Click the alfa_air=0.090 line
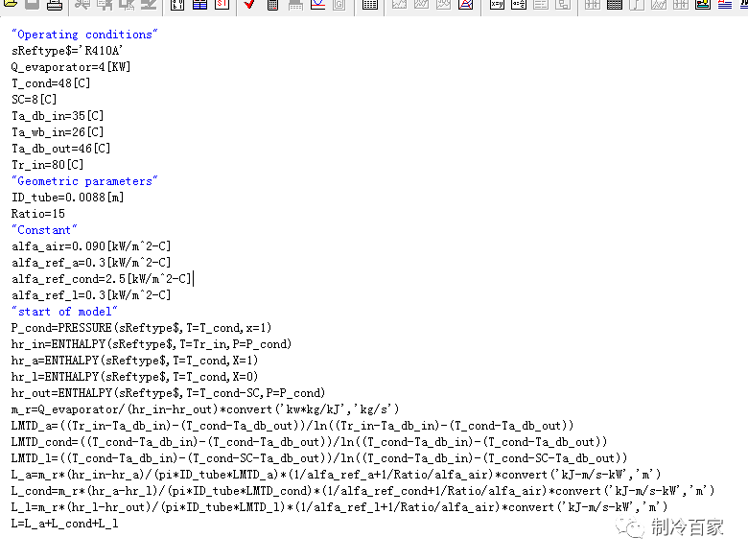The height and width of the screenshot is (560, 748). [x=91, y=246]
